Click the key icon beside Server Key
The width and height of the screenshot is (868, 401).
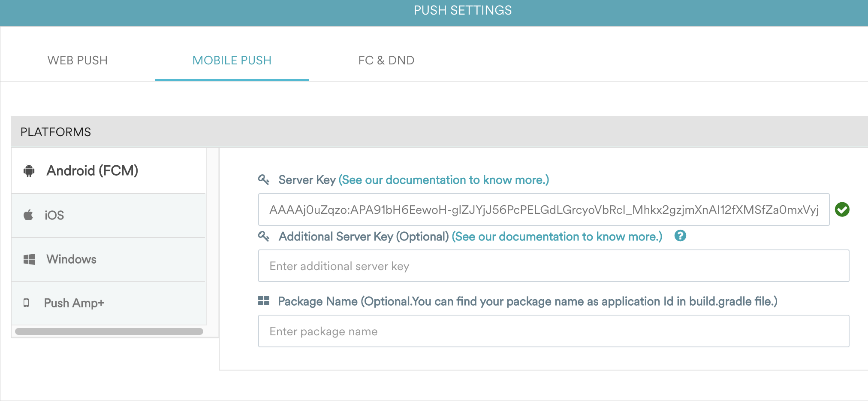[264, 179]
